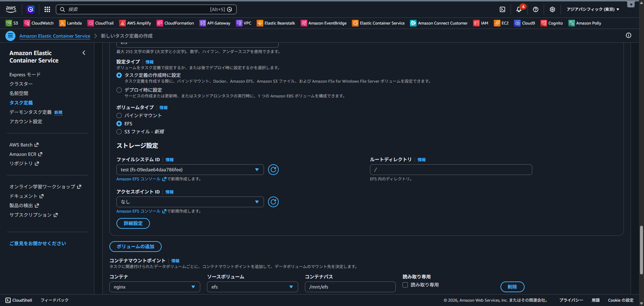Screen dimensions: 644x306
Task: Open the Amazon EventBridge favorite shortcut
Action: click(324, 23)
